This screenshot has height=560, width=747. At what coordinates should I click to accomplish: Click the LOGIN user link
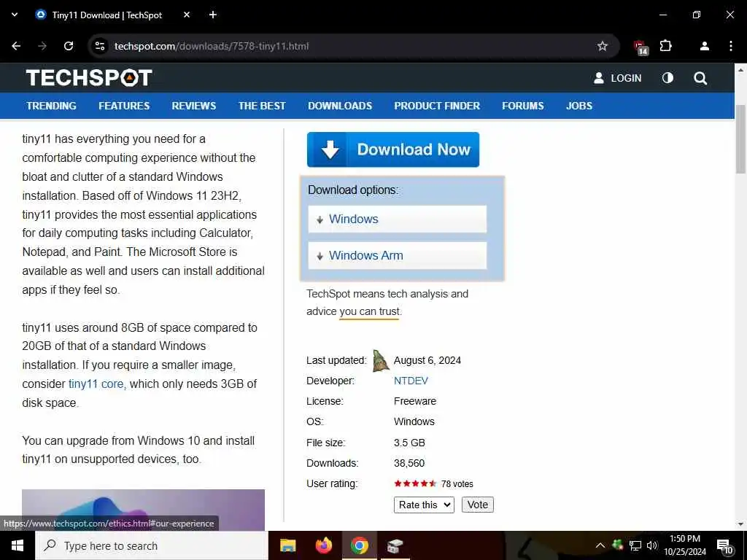tap(617, 78)
